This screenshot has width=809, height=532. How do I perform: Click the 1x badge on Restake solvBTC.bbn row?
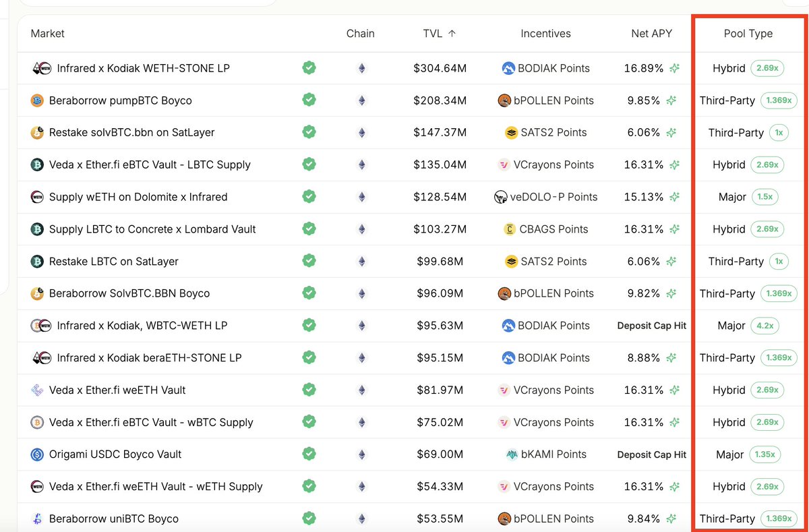click(779, 133)
